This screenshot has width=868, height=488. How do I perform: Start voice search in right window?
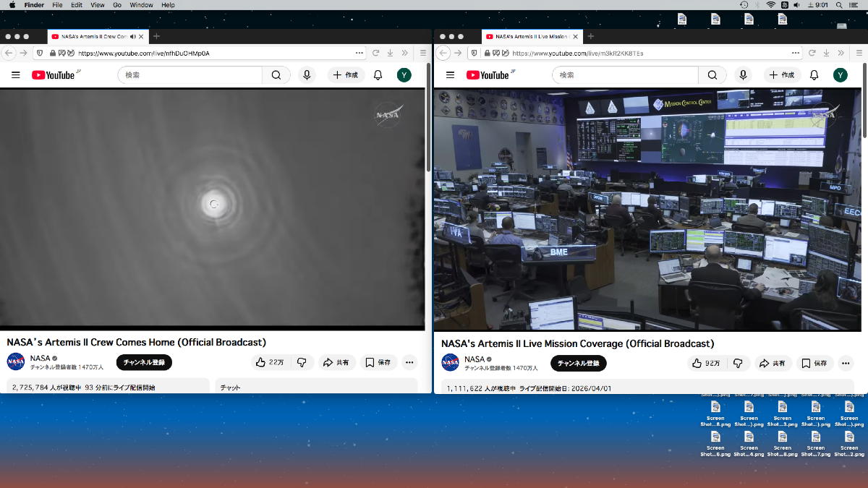click(743, 75)
